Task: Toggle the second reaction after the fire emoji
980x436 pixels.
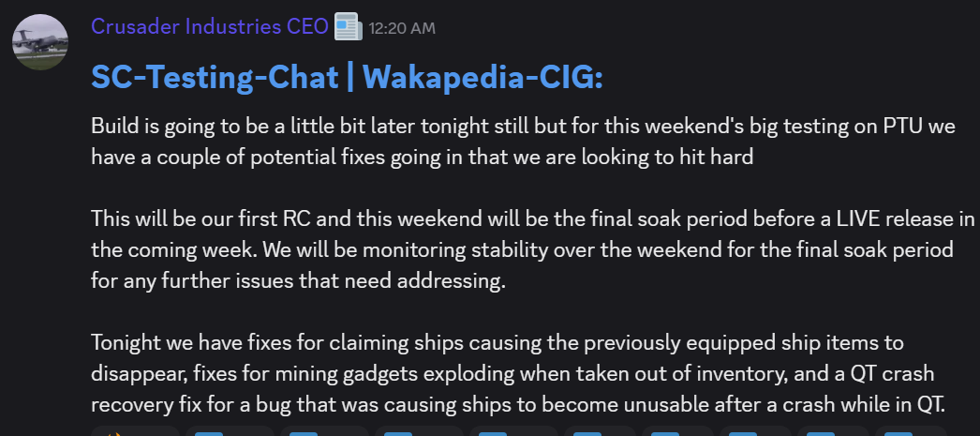Action: (x=230, y=431)
